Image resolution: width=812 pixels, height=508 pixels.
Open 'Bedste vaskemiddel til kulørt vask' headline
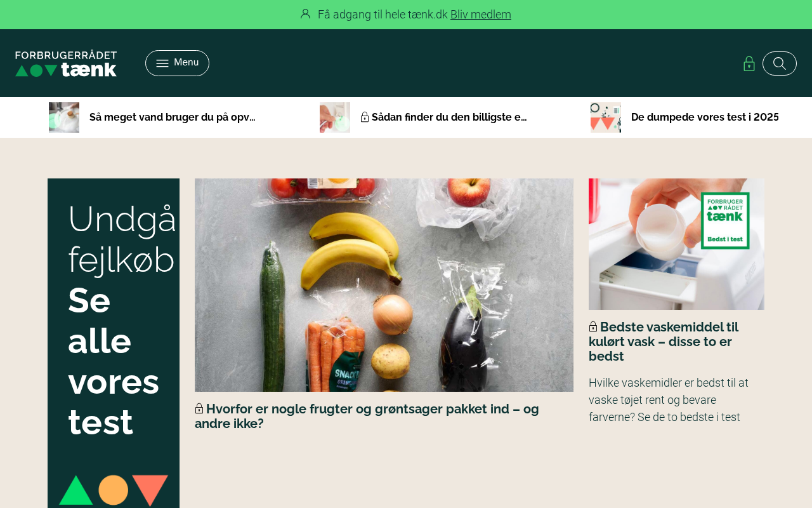[664, 342]
